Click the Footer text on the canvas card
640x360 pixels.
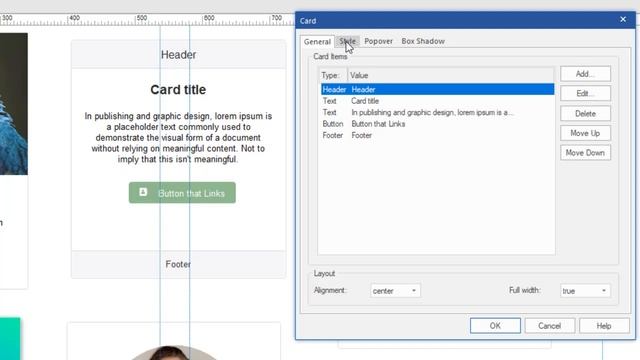[x=178, y=264]
